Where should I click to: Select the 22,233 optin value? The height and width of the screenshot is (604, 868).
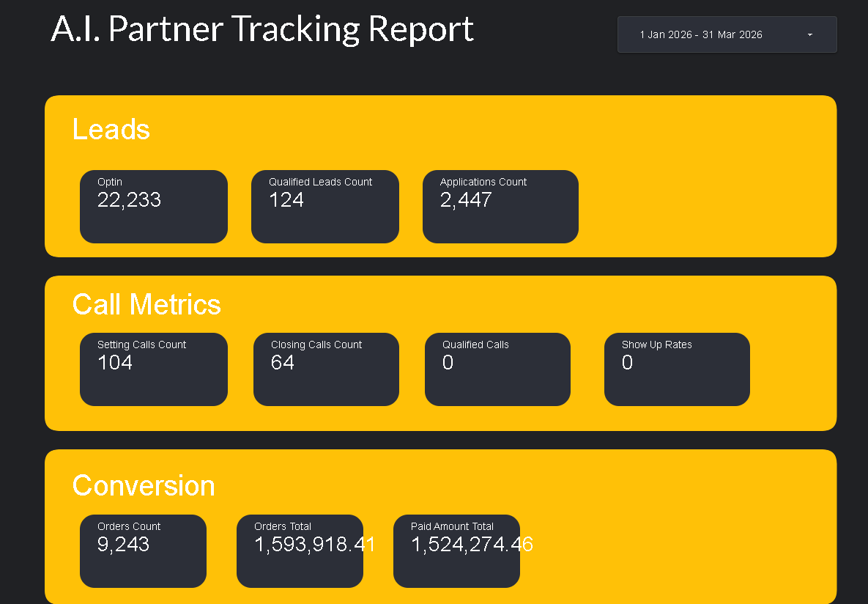point(129,200)
